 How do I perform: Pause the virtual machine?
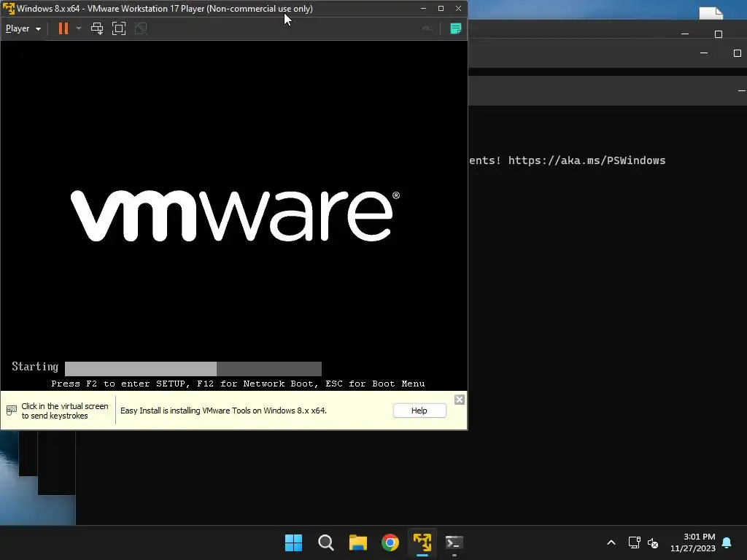(63, 28)
